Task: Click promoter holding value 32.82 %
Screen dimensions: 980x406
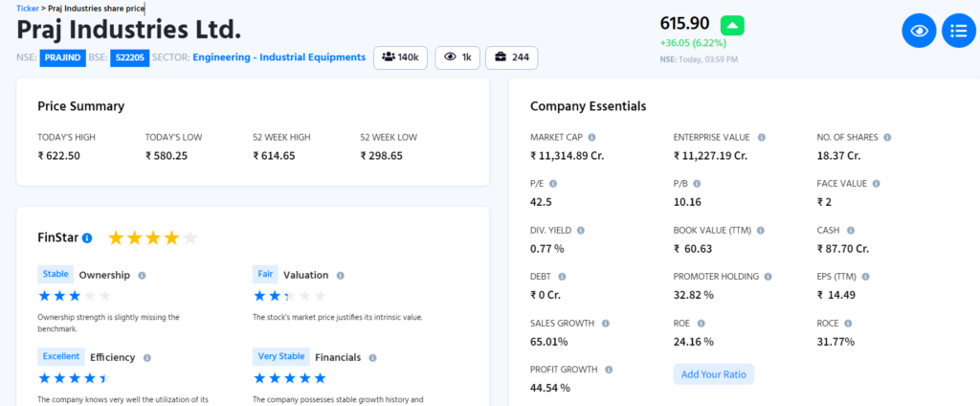Action: pyautogui.click(x=693, y=295)
